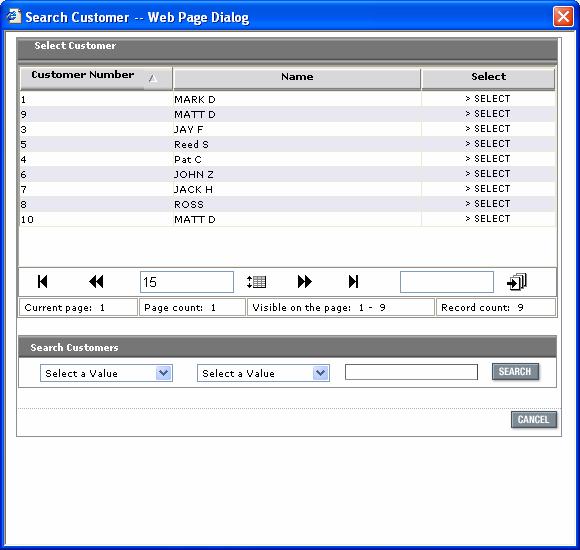Screen dimensions: 580x550
Task: Open the first Select a Value dropdown
Action: point(106,373)
